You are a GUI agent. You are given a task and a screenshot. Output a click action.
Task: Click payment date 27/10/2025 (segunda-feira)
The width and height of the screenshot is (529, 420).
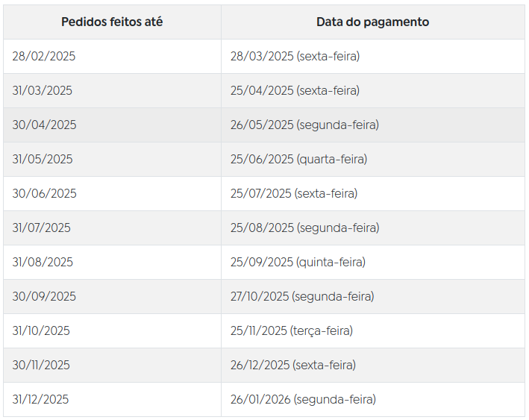[302, 297]
